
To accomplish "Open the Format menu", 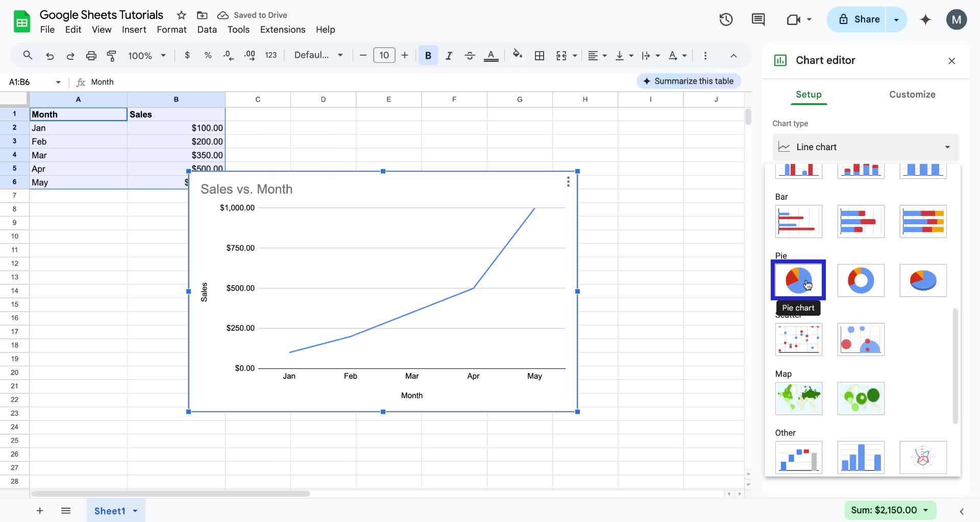I will 171,30.
